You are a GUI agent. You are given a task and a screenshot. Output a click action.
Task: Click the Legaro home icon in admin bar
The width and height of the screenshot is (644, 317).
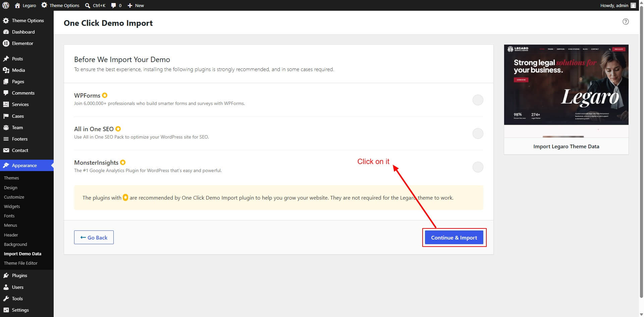tap(17, 5)
